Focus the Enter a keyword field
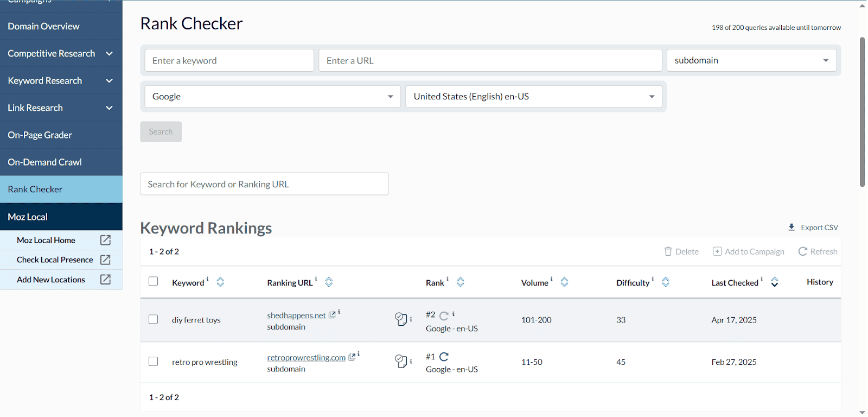Image resolution: width=868 pixels, height=417 pixels. point(229,60)
